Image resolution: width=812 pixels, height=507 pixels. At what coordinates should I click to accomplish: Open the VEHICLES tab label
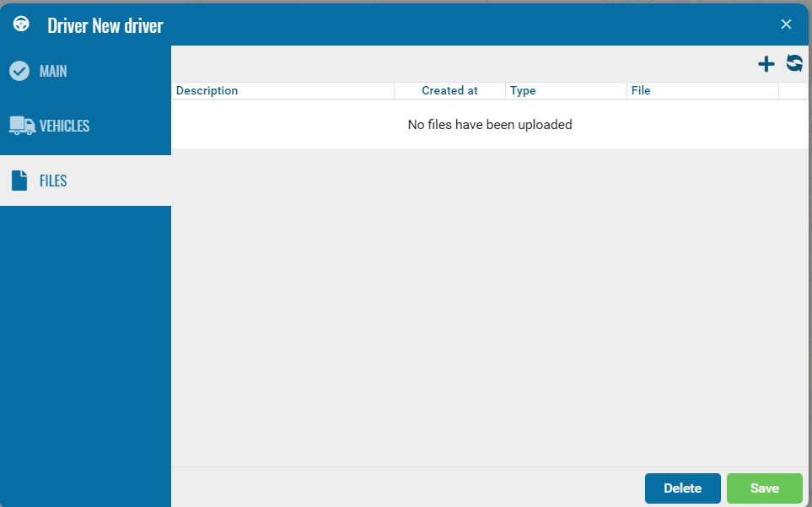64,126
